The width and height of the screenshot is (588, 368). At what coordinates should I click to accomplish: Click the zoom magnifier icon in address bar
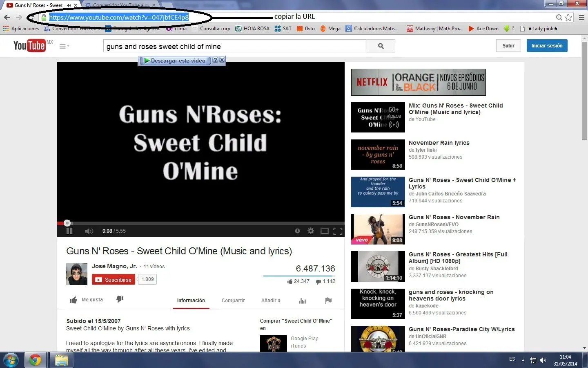coord(559,17)
